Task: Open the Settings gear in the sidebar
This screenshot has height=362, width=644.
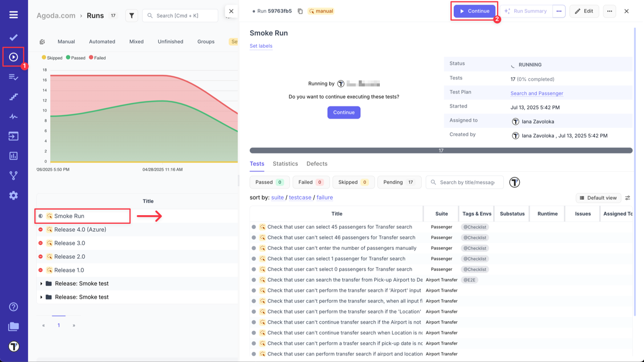Action: [13, 196]
